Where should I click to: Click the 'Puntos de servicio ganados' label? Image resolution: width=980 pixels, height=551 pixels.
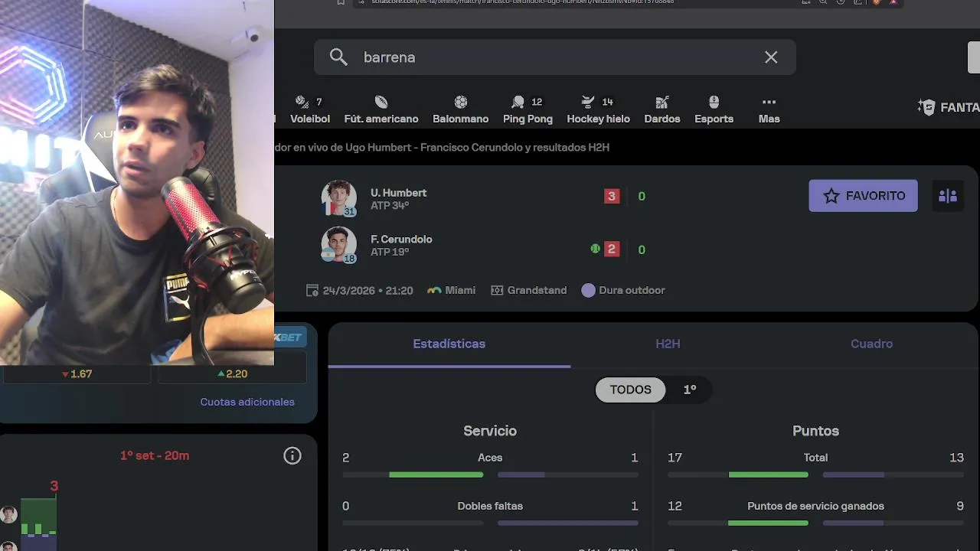[815, 506]
